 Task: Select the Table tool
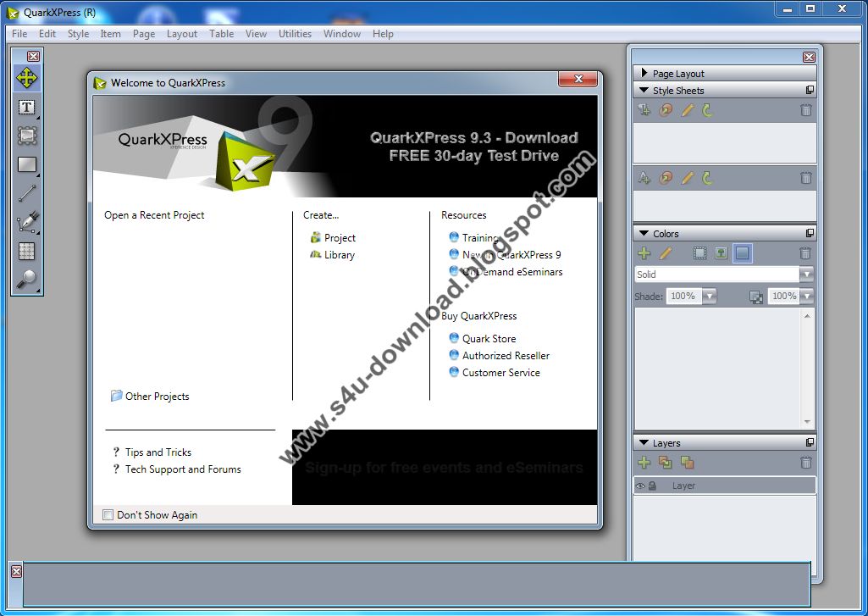(26, 250)
